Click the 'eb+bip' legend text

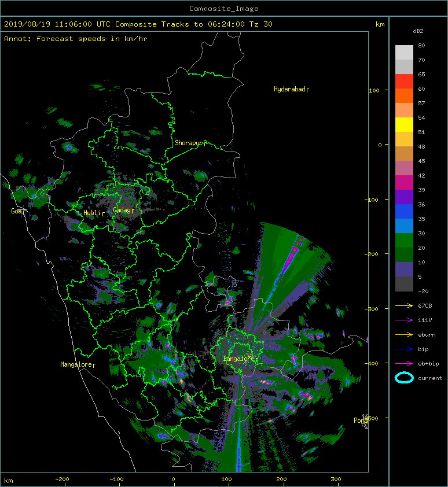(x=428, y=364)
